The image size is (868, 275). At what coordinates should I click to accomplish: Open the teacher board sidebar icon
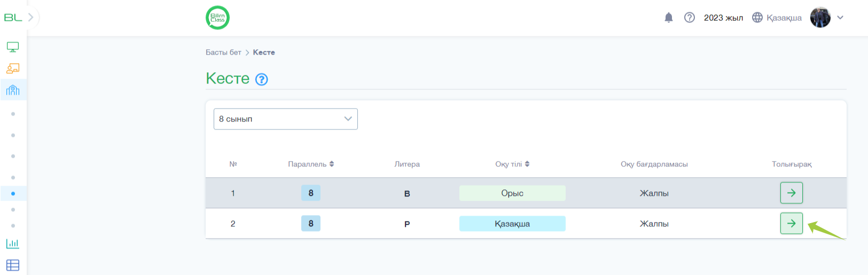pyautogui.click(x=13, y=68)
